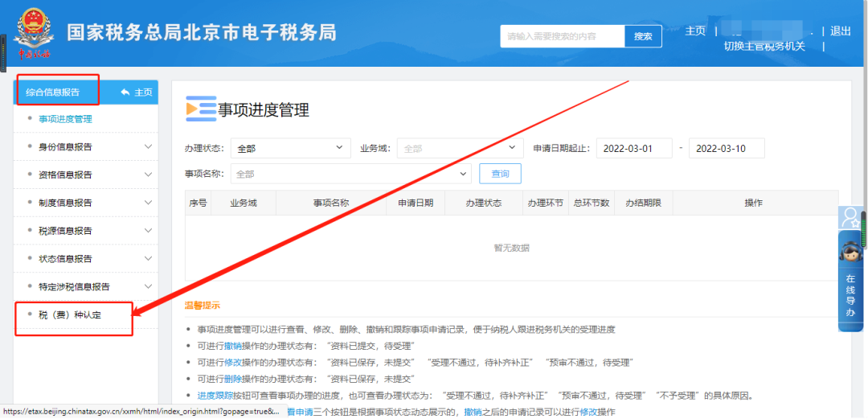Return via sidebar 主页 link
The image size is (868, 419).
pos(143,92)
